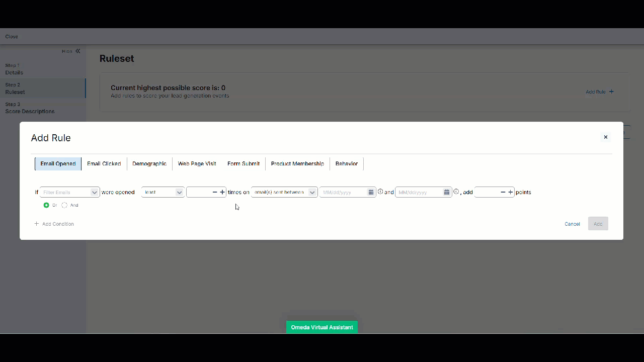Open the Filter Emails dropdown
Image resolution: width=644 pixels, height=362 pixels.
pyautogui.click(x=69, y=192)
